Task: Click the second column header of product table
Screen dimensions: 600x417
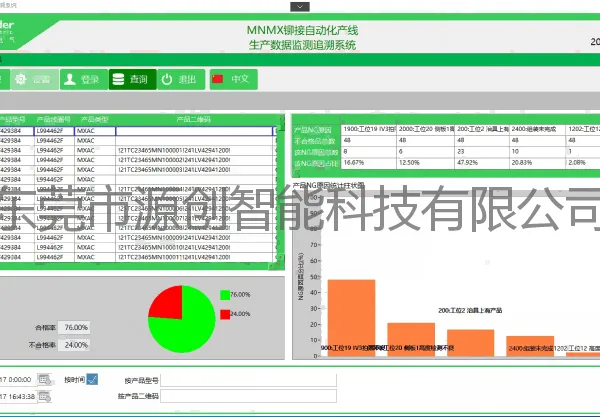Action: (54, 119)
